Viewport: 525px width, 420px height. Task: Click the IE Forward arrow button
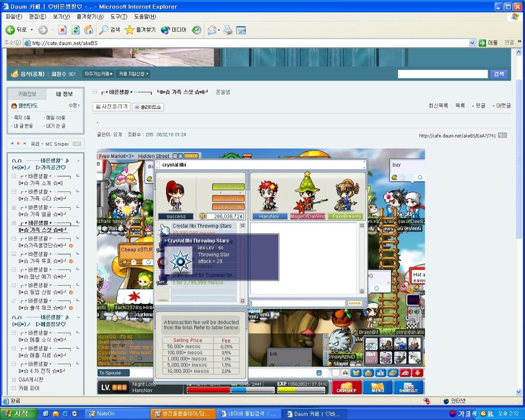pos(43,30)
